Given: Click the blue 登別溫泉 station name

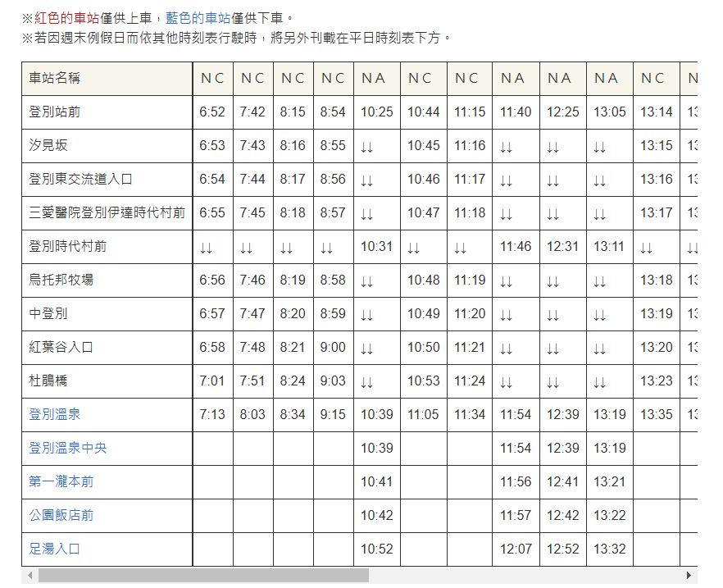Looking at the screenshot, I should point(55,415).
